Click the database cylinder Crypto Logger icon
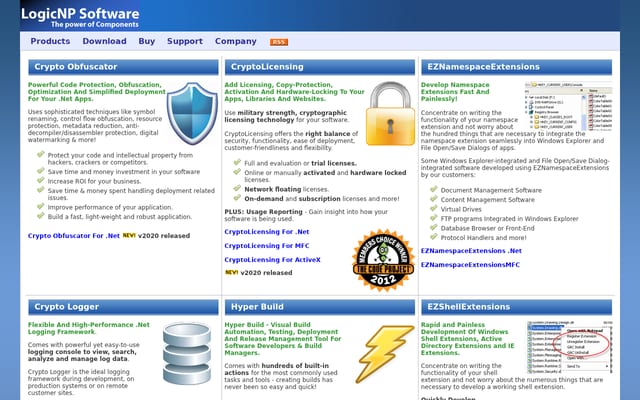 click(187, 353)
